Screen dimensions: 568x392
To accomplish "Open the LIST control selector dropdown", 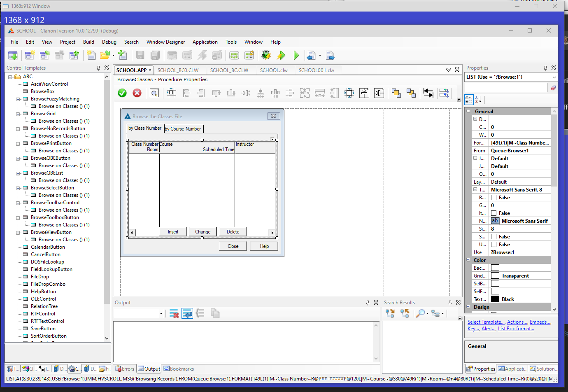I will point(554,77).
